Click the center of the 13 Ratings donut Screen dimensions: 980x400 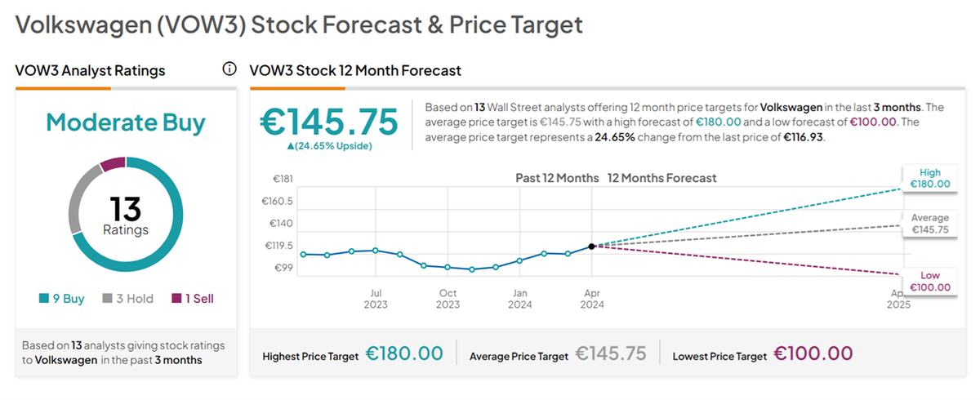point(126,216)
